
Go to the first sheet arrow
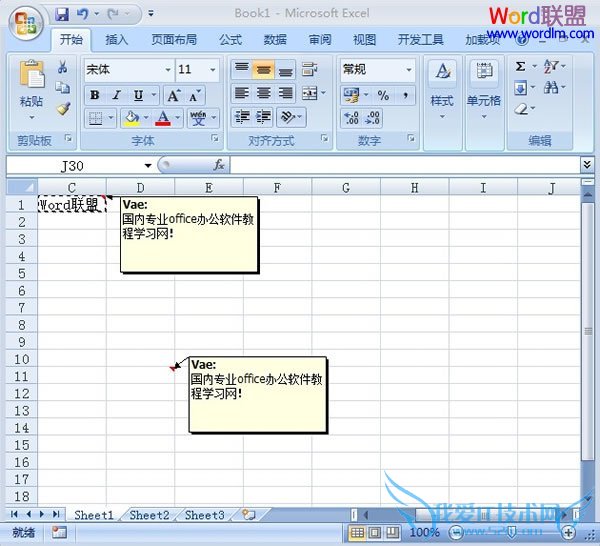(14, 514)
